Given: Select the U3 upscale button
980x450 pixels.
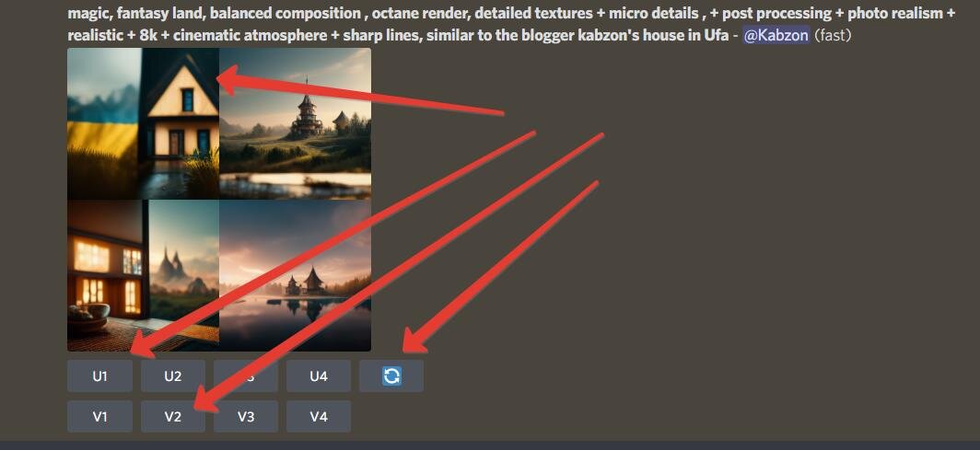Looking at the screenshot, I should (246, 375).
